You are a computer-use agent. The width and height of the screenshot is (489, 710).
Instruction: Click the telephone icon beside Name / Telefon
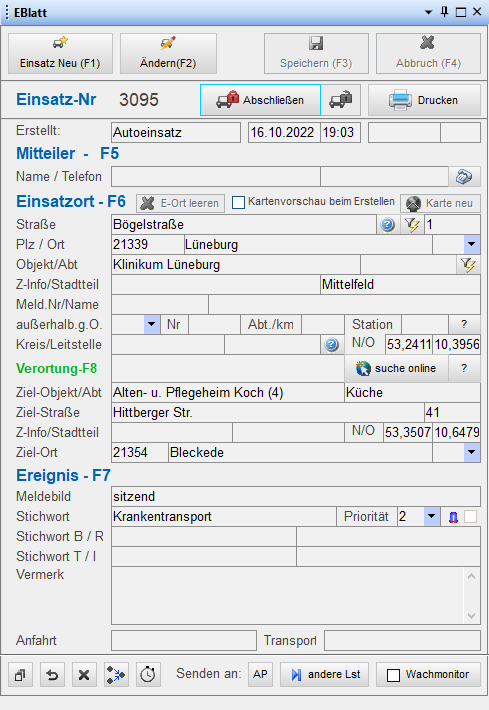click(464, 177)
